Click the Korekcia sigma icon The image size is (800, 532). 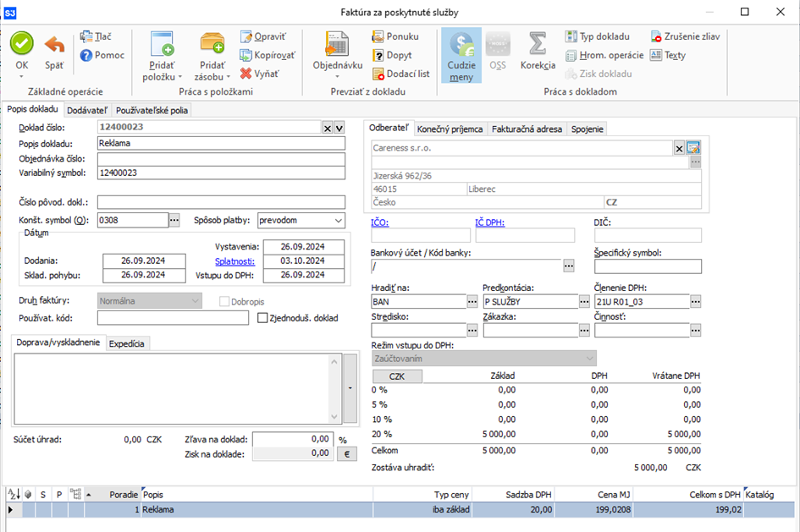click(538, 43)
